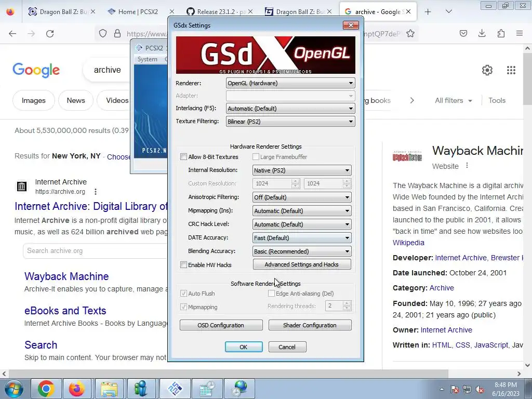Expand the Internal Resolution dropdown
Image resolution: width=532 pixels, height=399 pixels.
(x=302, y=170)
